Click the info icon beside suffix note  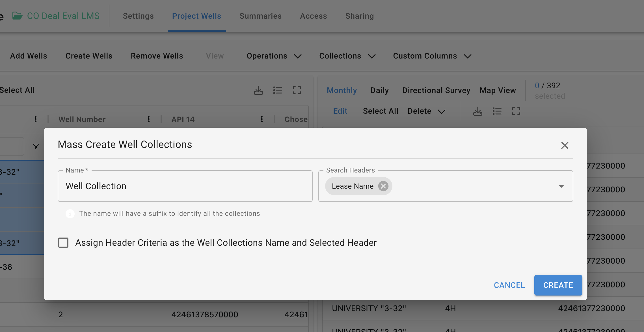pyautogui.click(x=70, y=214)
